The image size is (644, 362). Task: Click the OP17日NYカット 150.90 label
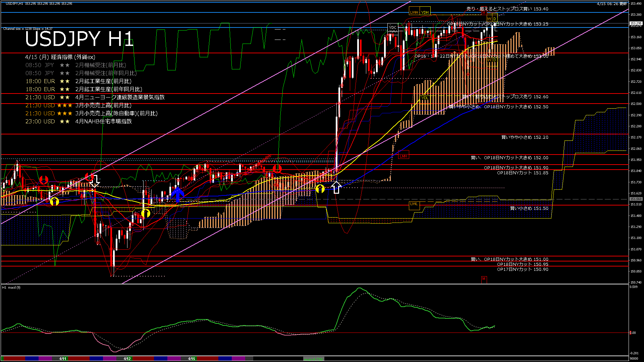pos(523,269)
